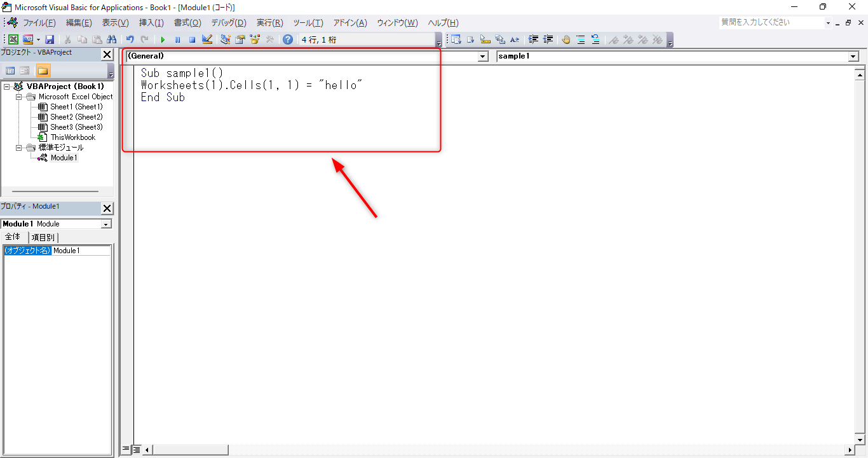Toggle breakpoint with the hand icon
The image size is (868, 458).
(566, 39)
